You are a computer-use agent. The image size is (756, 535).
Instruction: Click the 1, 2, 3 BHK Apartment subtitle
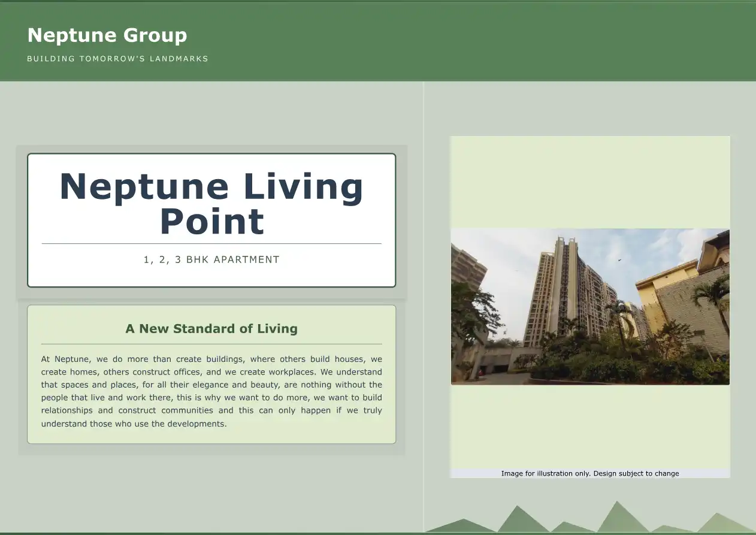coord(211,259)
